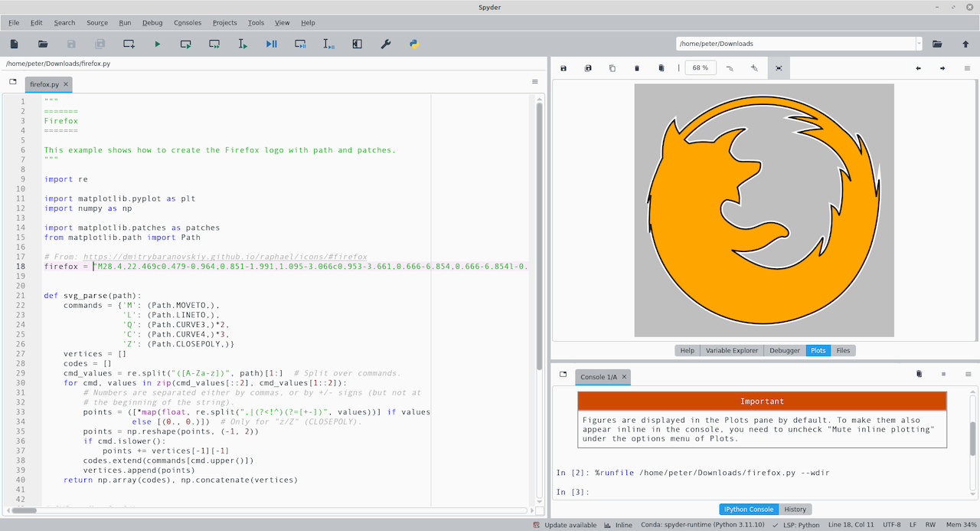
Task: Fit the plot to window size
Action: (x=778, y=67)
